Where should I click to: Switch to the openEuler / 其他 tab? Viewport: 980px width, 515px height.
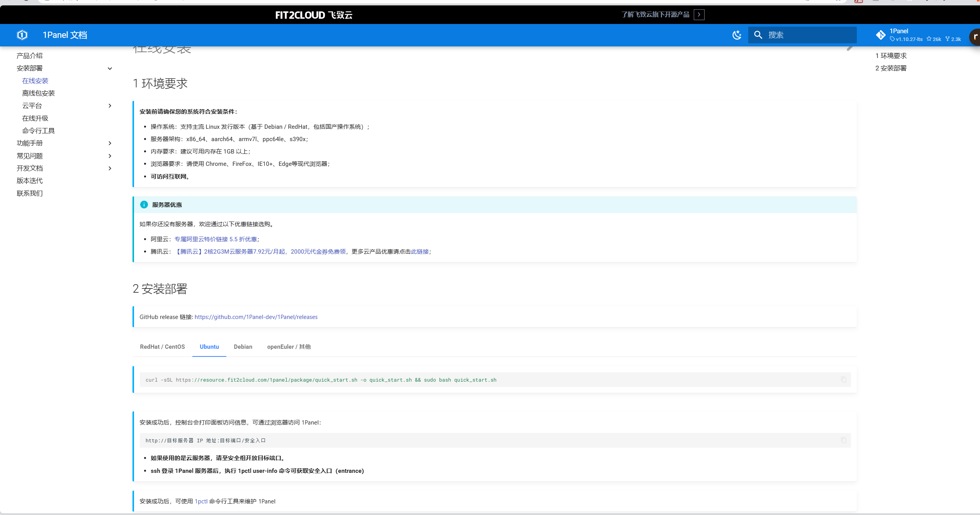pyautogui.click(x=289, y=347)
